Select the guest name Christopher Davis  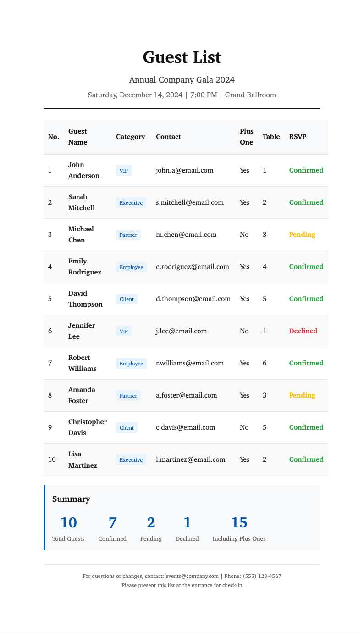[87, 427]
